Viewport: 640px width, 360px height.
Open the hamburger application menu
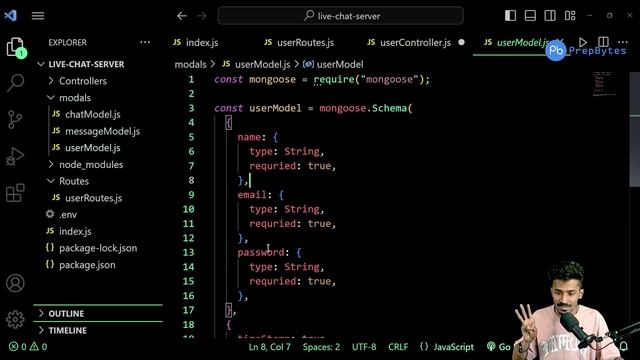point(38,16)
